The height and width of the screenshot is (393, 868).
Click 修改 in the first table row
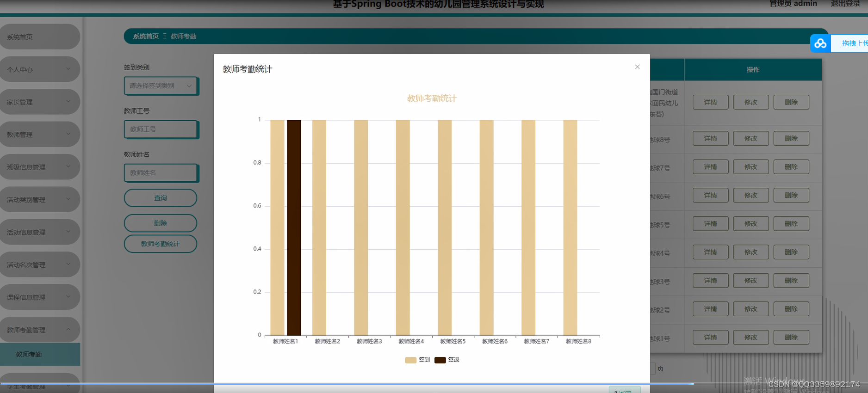(x=751, y=102)
